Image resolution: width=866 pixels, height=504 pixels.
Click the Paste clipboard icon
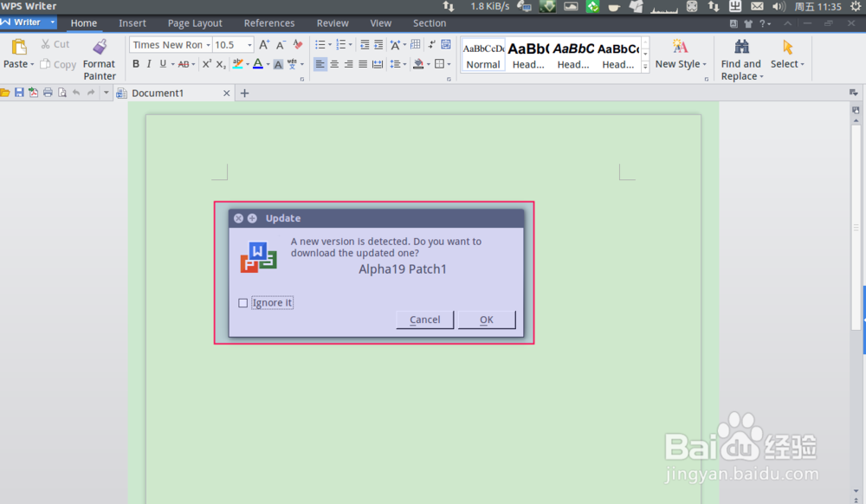tap(18, 47)
